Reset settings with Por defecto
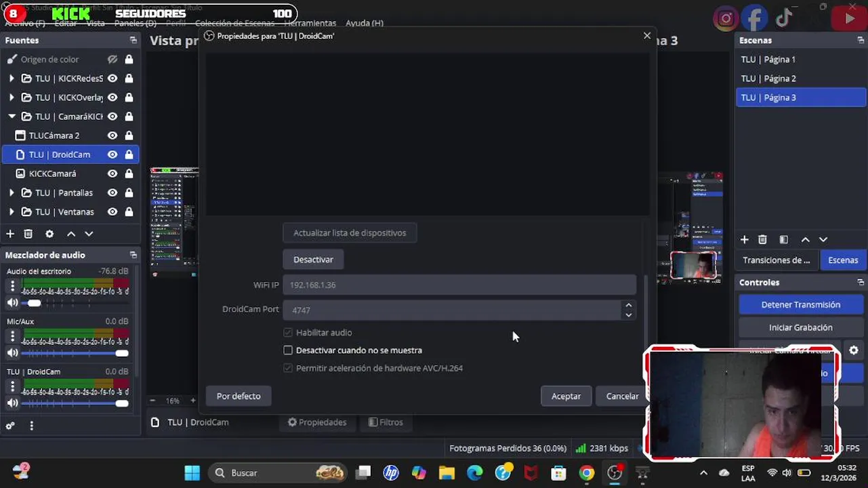Screen dimensions: 868x488 tap(239, 396)
